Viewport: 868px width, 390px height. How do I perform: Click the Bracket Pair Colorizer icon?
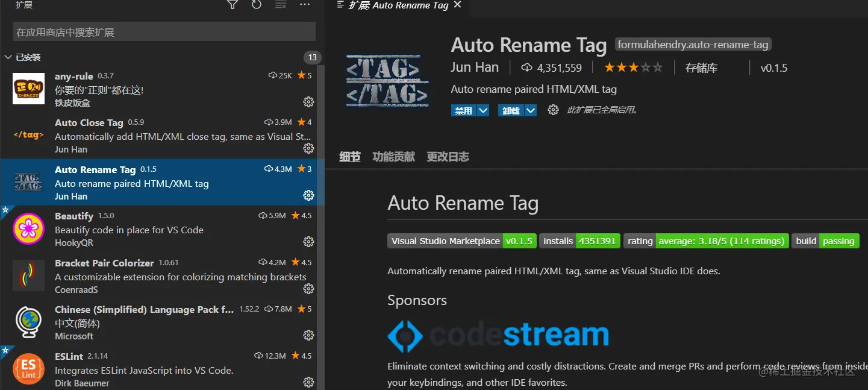[29, 275]
